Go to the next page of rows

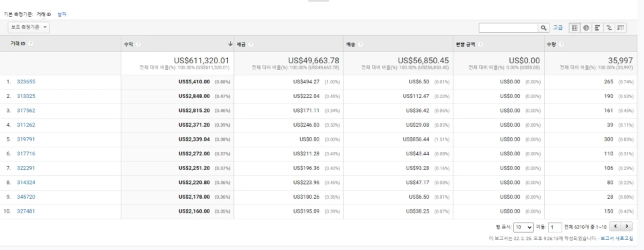[x=627, y=226]
